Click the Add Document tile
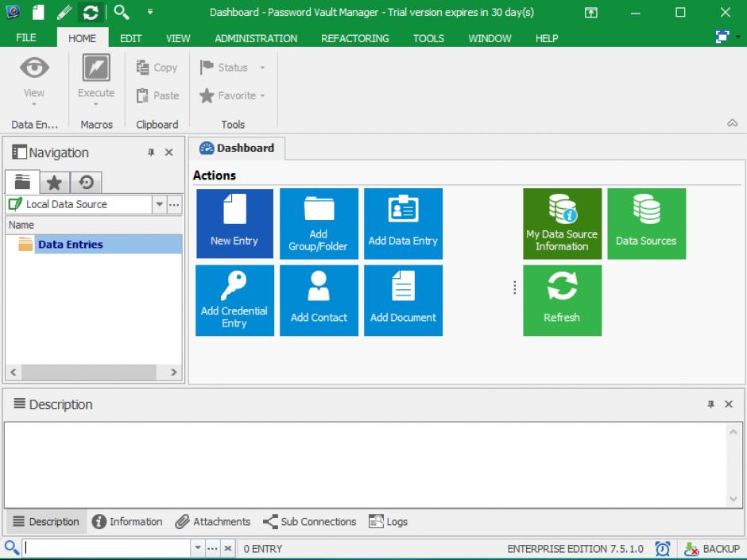Image resolution: width=747 pixels, height=560 pixels. coord(403,300)
